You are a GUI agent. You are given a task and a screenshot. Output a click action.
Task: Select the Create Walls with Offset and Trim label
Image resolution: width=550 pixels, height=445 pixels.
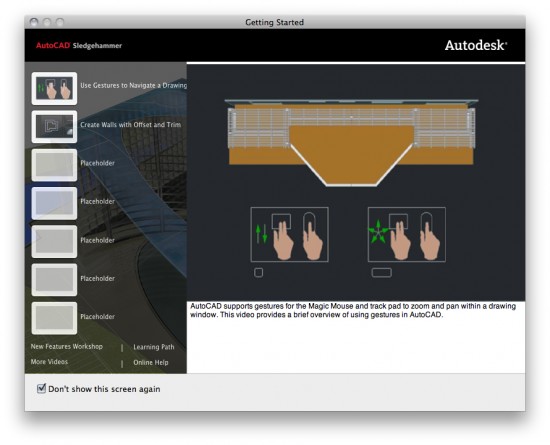[130, 124]
